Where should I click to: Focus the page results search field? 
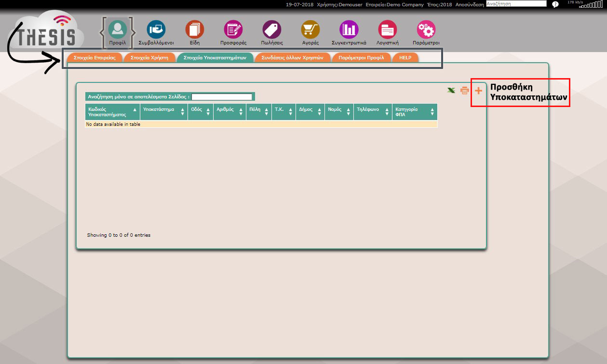tap(222, 97)
